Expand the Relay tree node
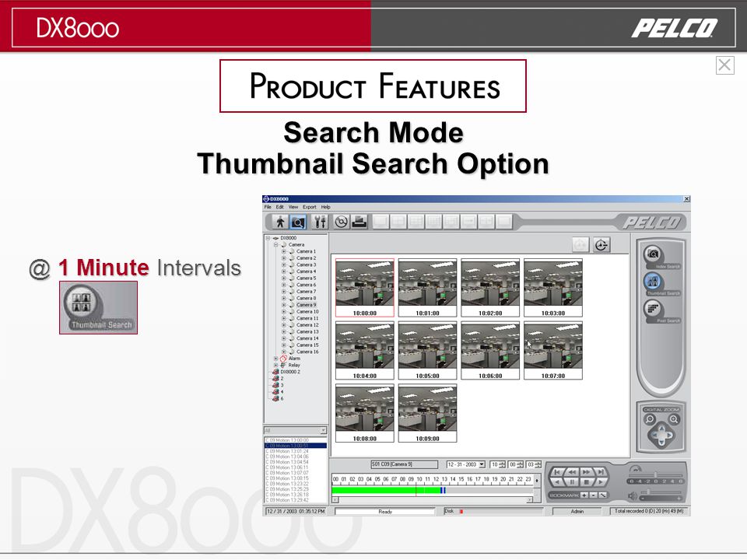The width and height of the screenshot is (747, 560). coord(275,366)
